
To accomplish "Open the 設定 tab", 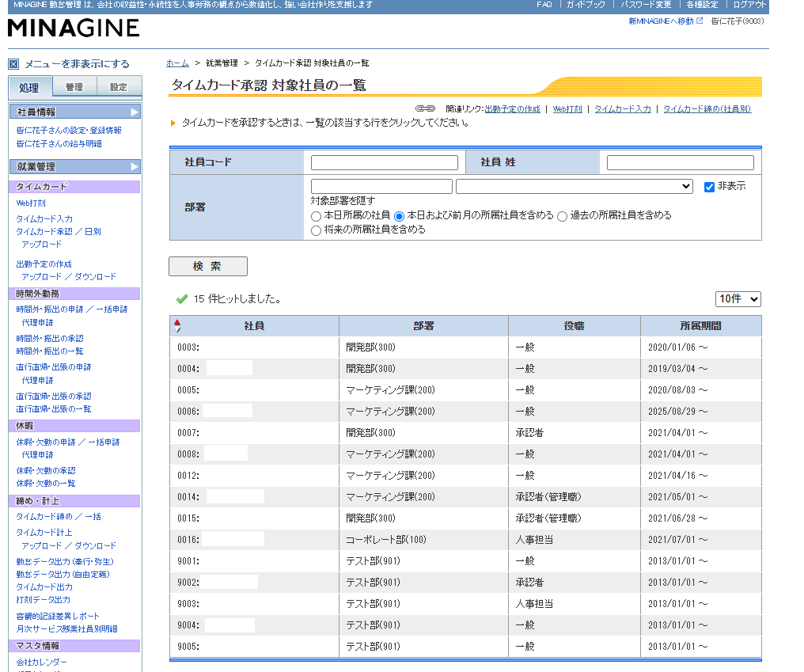I will click(118, 87).
